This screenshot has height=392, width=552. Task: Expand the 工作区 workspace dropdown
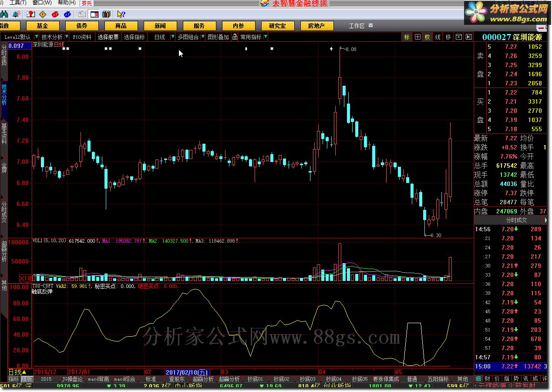coord(370,26)
